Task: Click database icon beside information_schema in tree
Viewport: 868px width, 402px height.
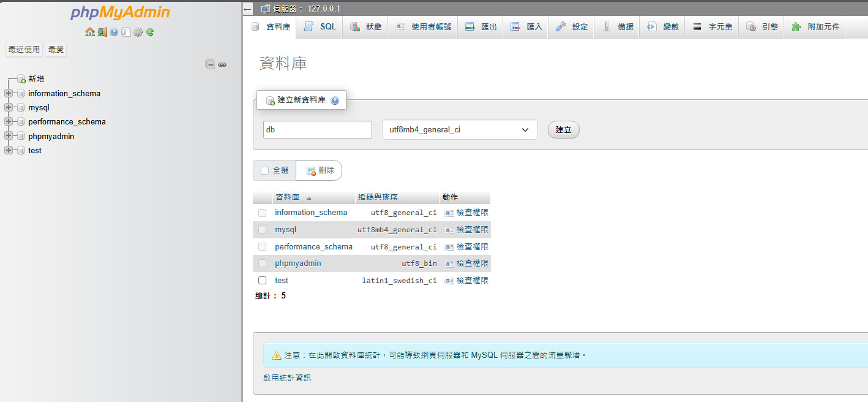Action: click(x=21, y=94)
